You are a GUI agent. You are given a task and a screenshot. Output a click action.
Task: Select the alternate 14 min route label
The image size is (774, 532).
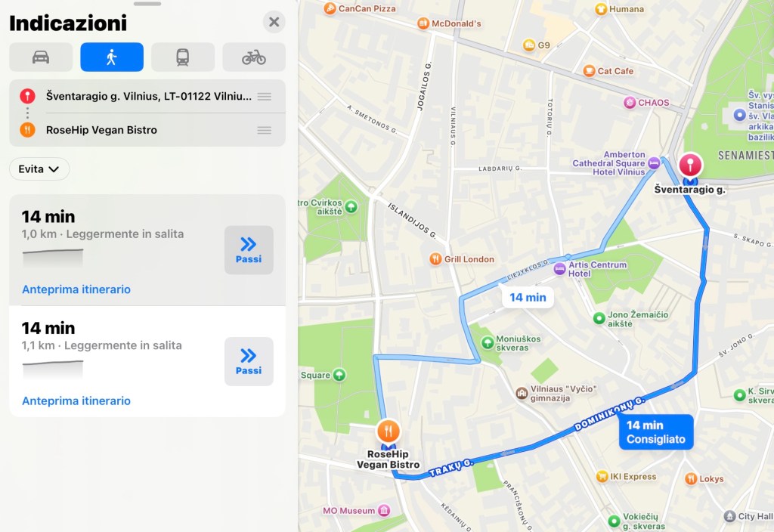tap(528, 298)
